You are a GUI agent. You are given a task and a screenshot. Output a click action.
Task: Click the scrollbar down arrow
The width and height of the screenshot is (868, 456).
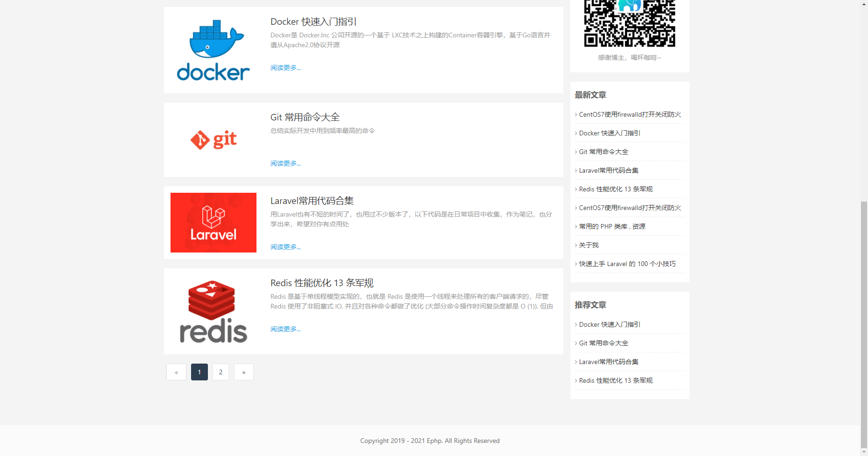pos(864,452)
